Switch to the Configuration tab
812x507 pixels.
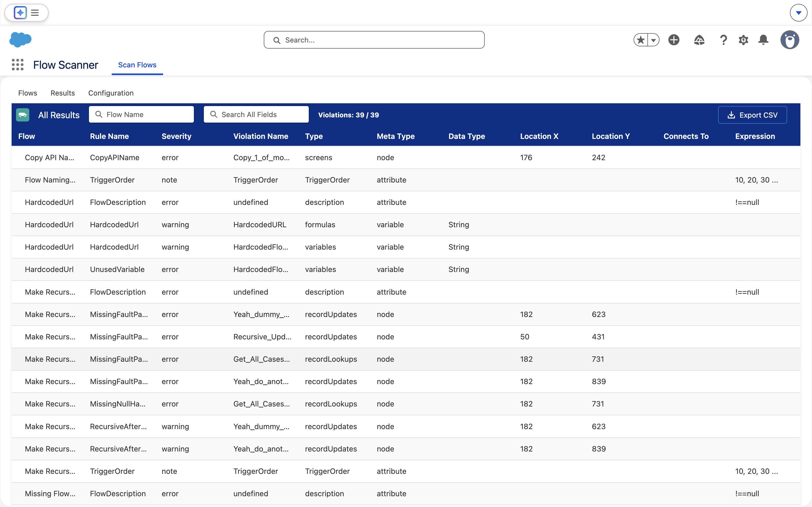coord(111,93)
